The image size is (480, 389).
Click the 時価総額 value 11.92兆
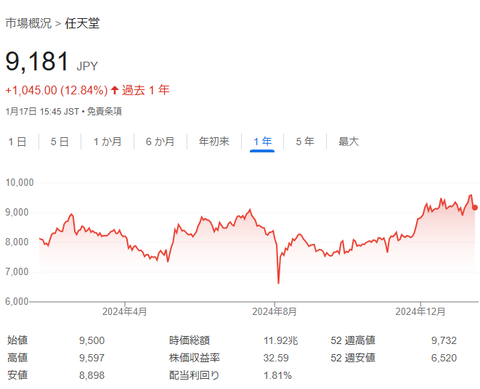pos(281,341)
